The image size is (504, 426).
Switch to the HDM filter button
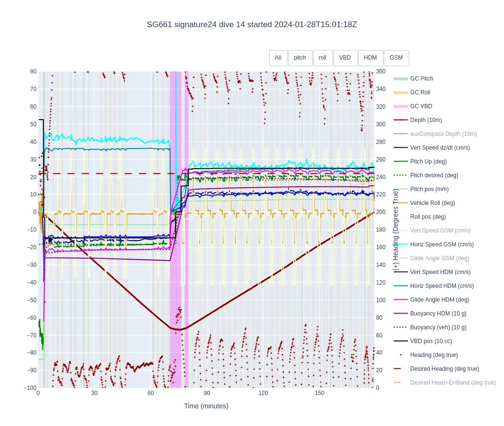click(x=371, y=58)
